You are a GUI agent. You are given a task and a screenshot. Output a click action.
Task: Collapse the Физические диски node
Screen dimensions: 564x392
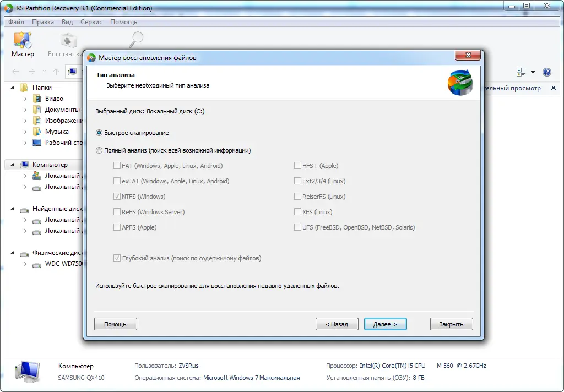click(x=12, y=253)
